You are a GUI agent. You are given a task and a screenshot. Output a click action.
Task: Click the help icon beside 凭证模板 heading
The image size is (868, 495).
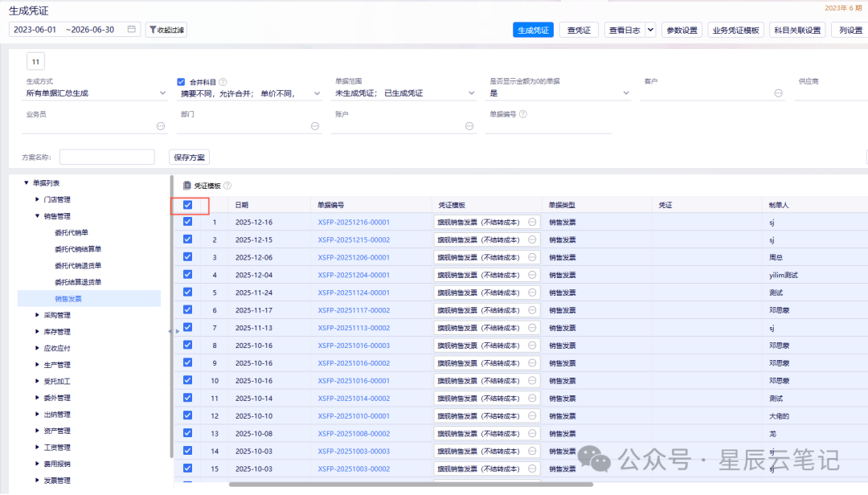tap(227, 186)
